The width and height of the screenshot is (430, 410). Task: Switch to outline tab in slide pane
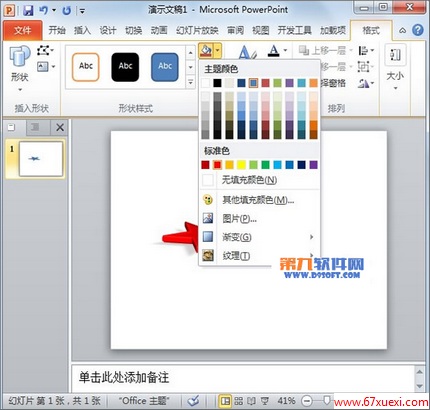[x=35, y=127]
